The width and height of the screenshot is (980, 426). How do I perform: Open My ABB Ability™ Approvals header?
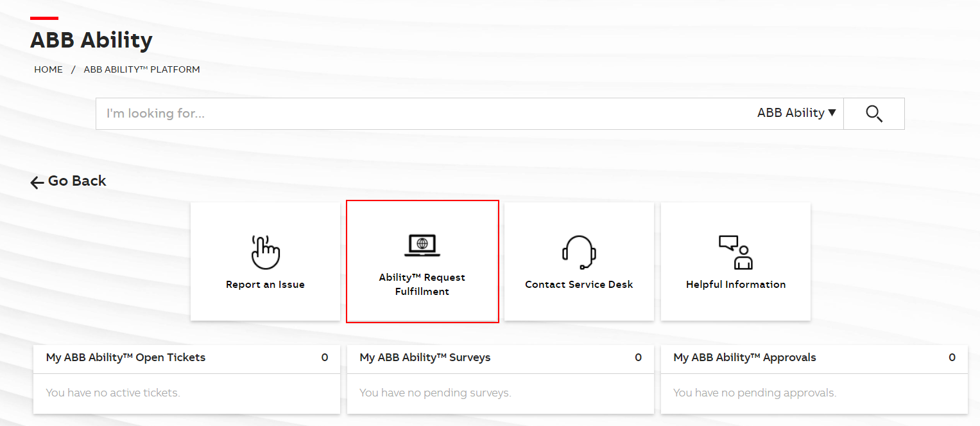(744, 358)
